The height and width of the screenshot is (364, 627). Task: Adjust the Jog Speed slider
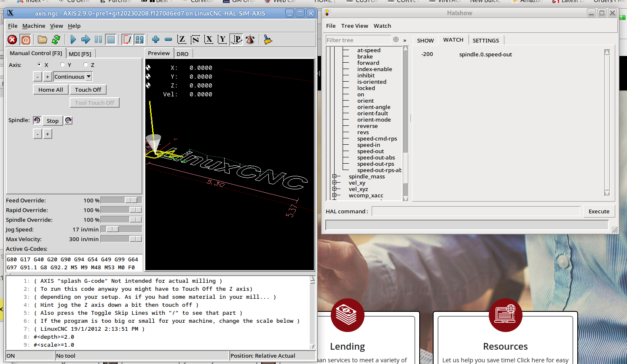121,229
